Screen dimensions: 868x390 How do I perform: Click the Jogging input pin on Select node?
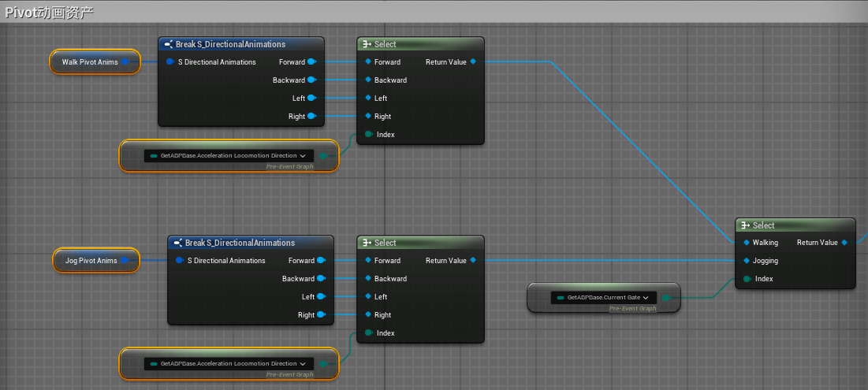[x=747, y=261]
